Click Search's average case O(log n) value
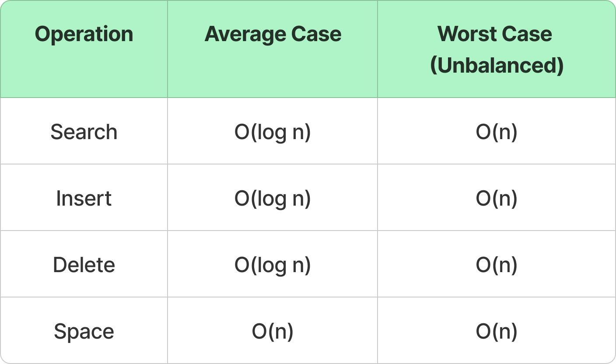 (x=273, y=132)
